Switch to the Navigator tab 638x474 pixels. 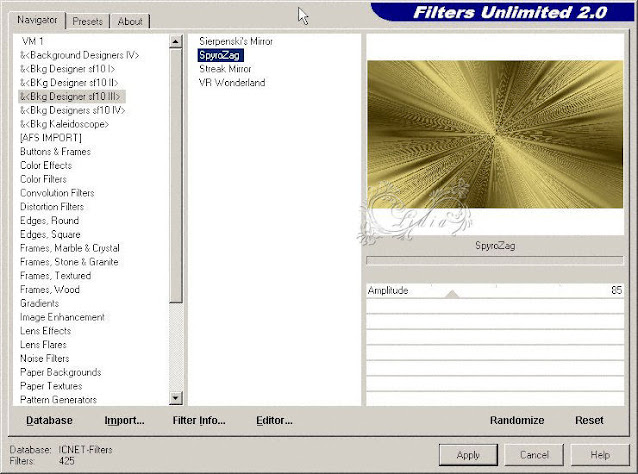click(x=37, y=20)
